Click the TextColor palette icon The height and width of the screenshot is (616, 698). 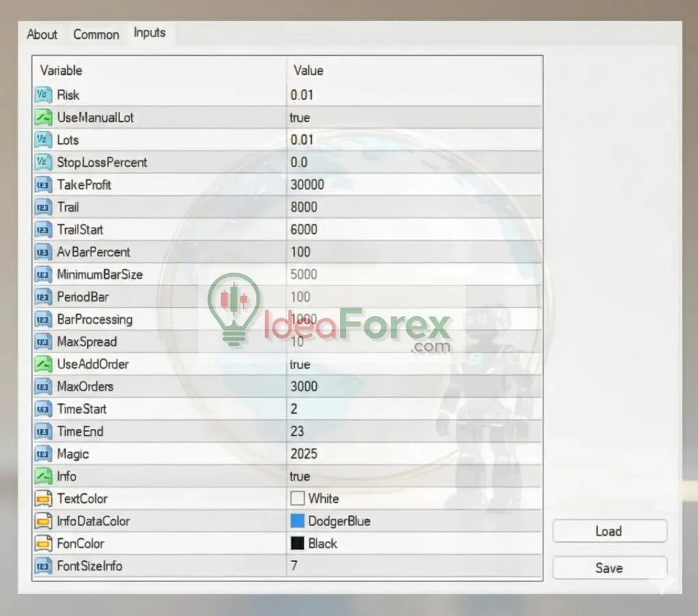[44, 498]
